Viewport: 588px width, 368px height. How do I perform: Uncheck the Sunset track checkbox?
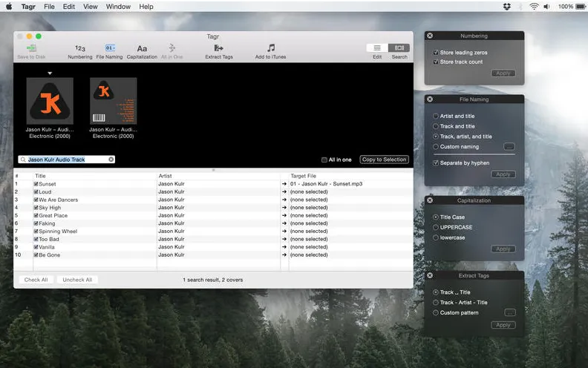pos(36,184)
